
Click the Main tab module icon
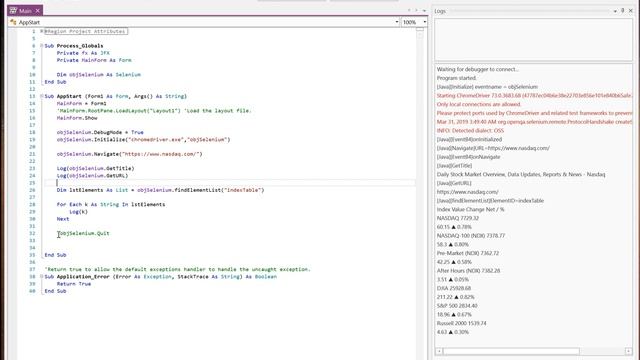[13, 11]
